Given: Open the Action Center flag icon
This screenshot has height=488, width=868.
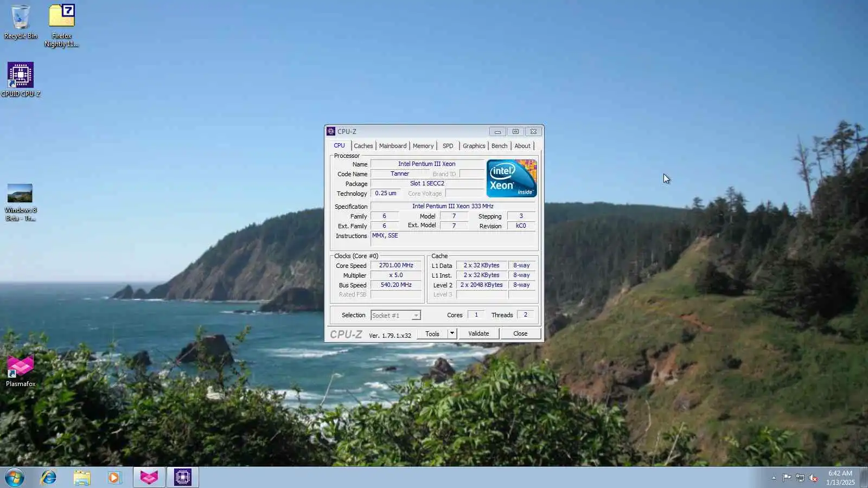Looking at the screenshot, I should tap(787, 478).
